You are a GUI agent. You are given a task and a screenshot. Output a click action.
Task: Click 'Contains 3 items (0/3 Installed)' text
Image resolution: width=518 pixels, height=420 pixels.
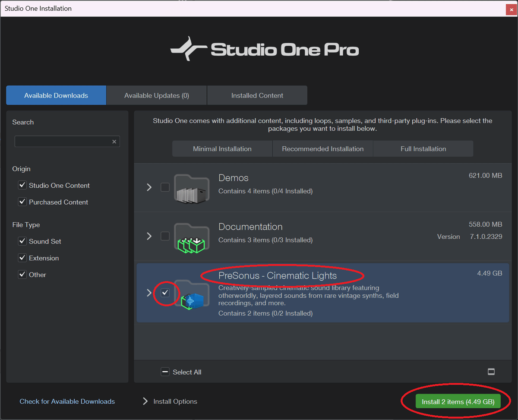coord(265,240)
